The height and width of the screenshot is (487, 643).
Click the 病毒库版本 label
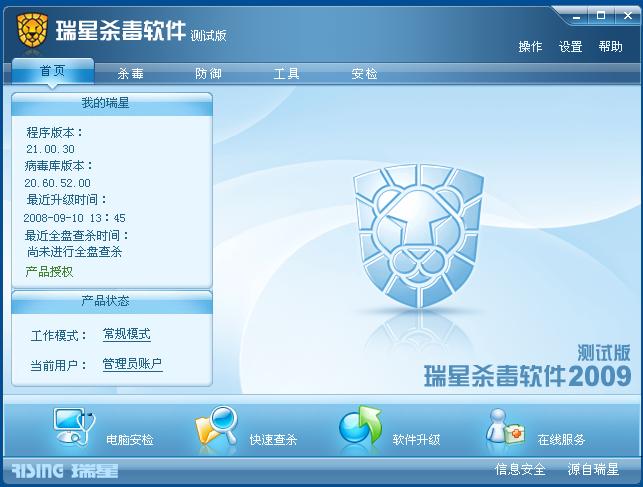59,166
